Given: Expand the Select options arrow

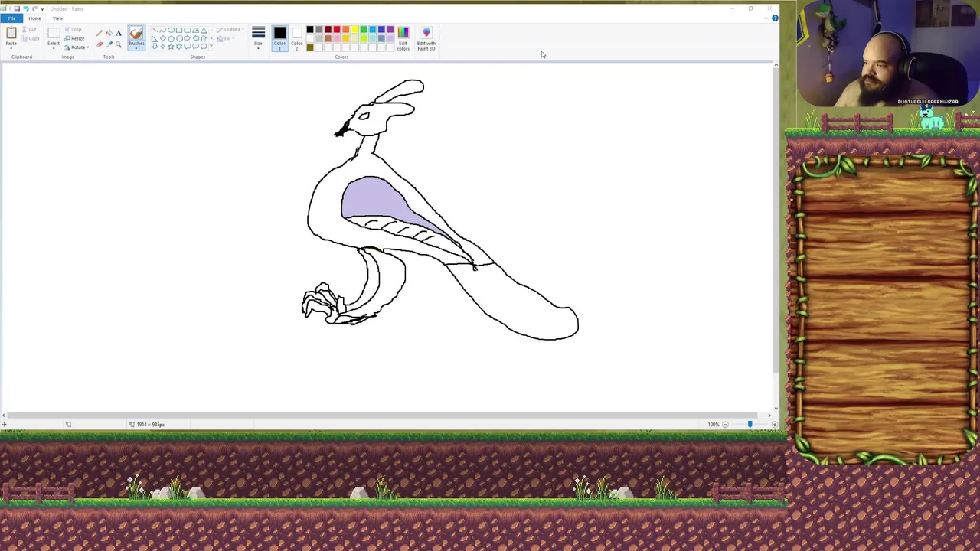Looking at the screenshot, I should pyautogui.click(x=54, y=48).
